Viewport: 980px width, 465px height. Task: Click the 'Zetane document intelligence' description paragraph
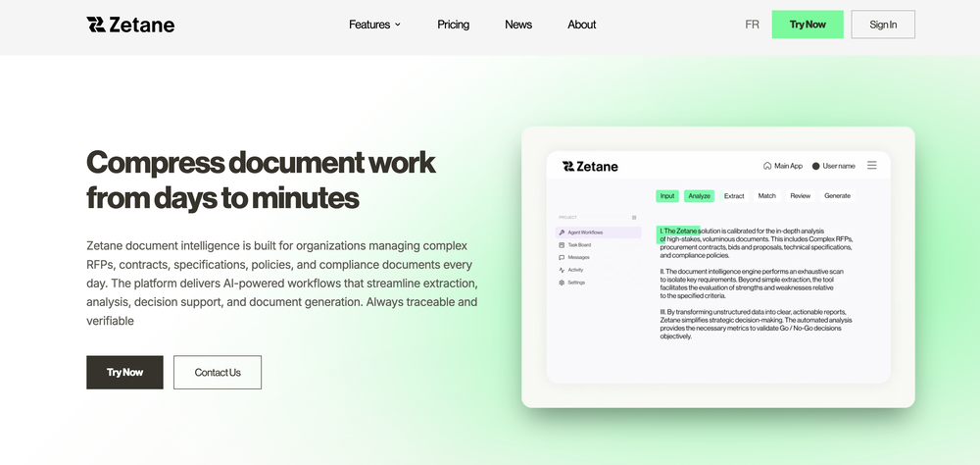click(282, 283)
